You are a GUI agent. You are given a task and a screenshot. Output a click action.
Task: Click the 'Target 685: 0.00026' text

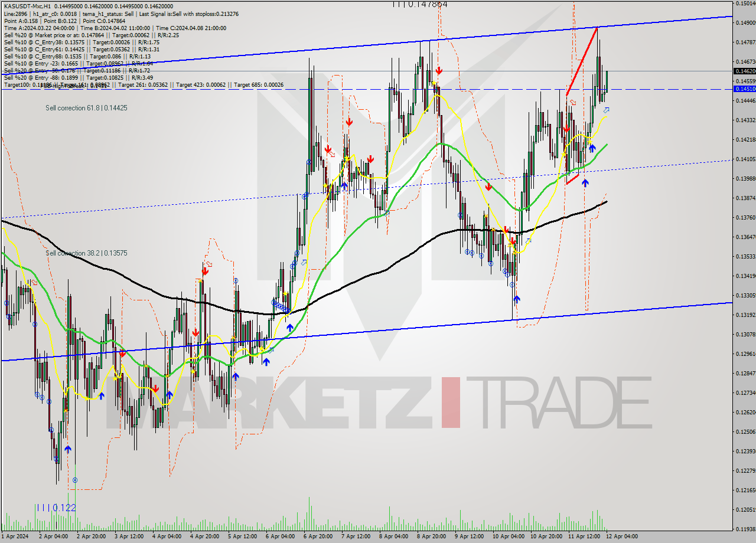(x=259, y=85)
